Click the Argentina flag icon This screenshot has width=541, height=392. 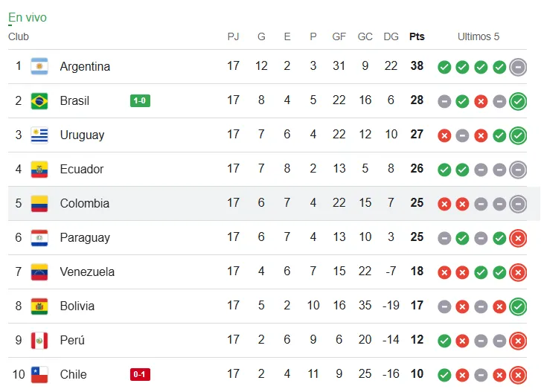click(x=39, y=66)
